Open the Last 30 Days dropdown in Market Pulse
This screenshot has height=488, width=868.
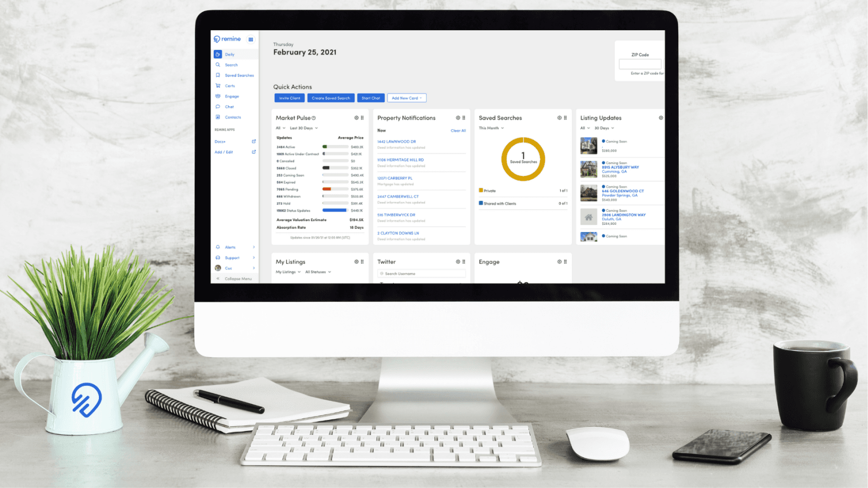click(304, 128)
